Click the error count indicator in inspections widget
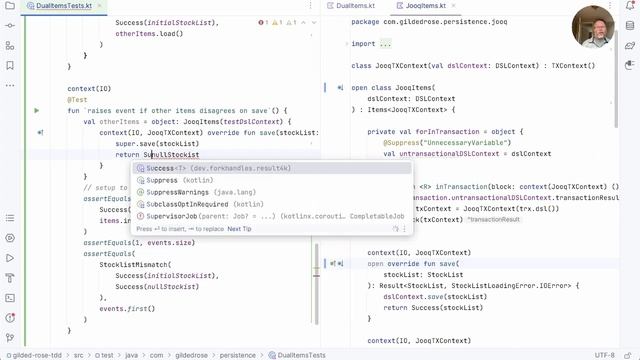 (263, 22)
